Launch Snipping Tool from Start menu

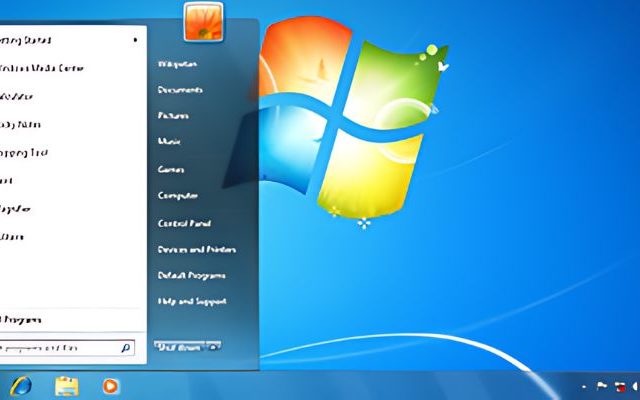point(24,153)
